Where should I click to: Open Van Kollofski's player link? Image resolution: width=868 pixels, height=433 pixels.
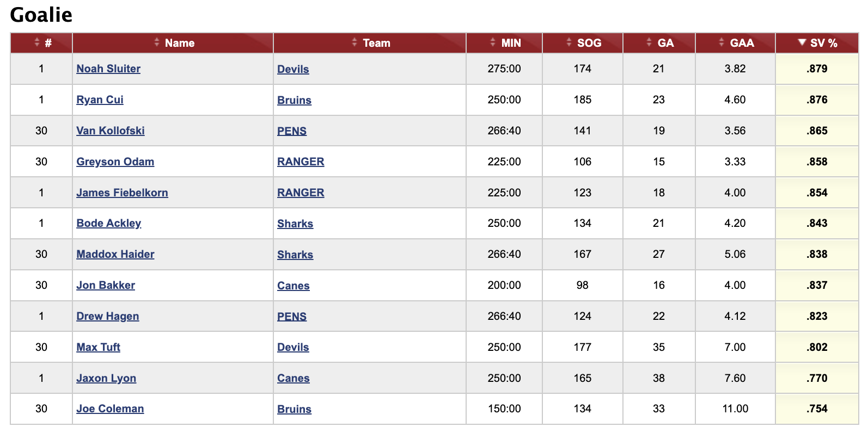pyautogui.click(x=111, y=131)
